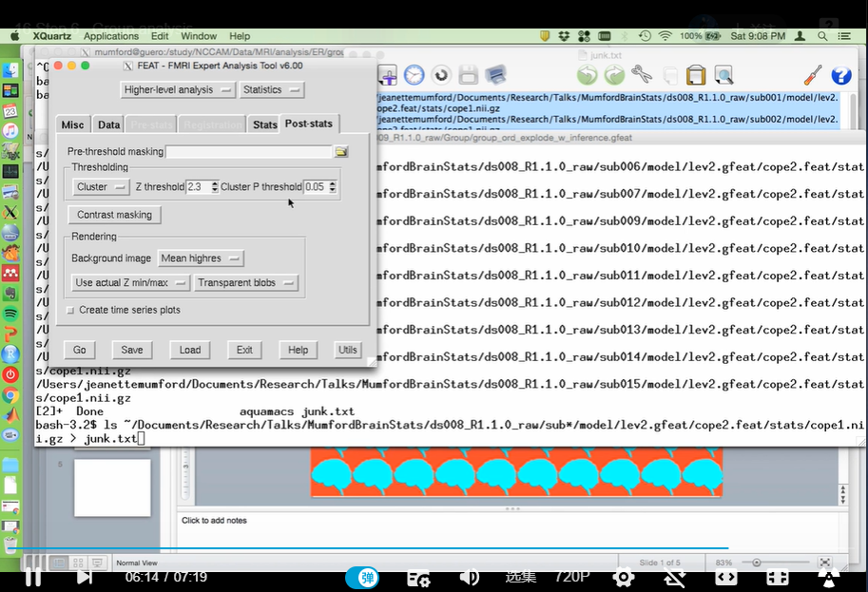Open XQuartz X icon in the dock
This screenshot has width=868, height=592.
coord(10,213)
